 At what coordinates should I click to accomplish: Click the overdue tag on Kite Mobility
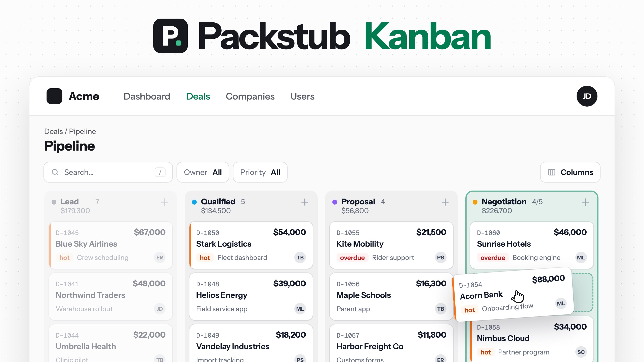[352, 258]
